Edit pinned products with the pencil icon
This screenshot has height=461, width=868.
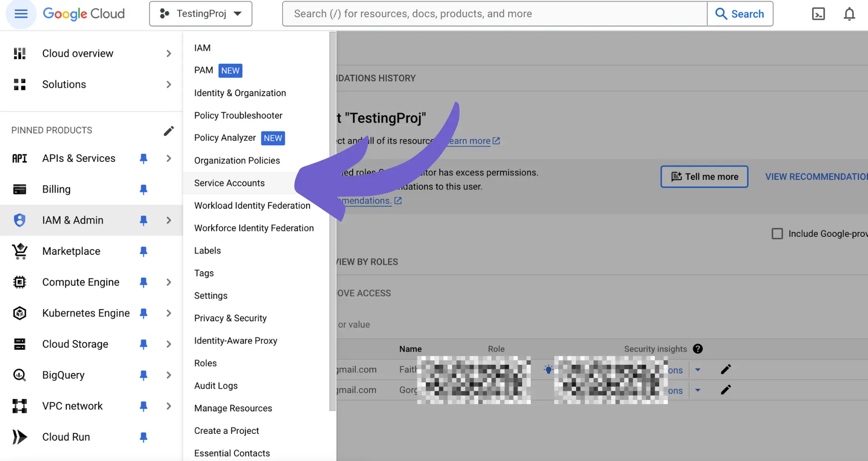[x=169, y=131]
